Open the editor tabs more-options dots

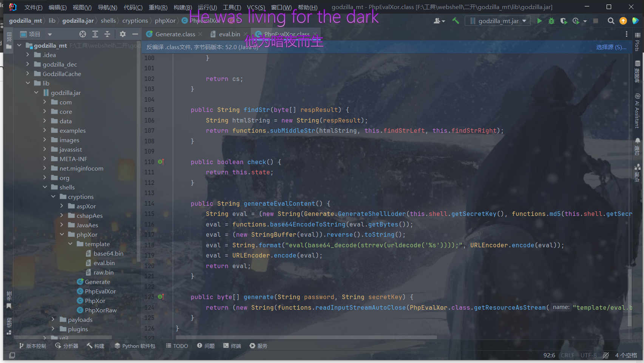(x=627, y=34)
